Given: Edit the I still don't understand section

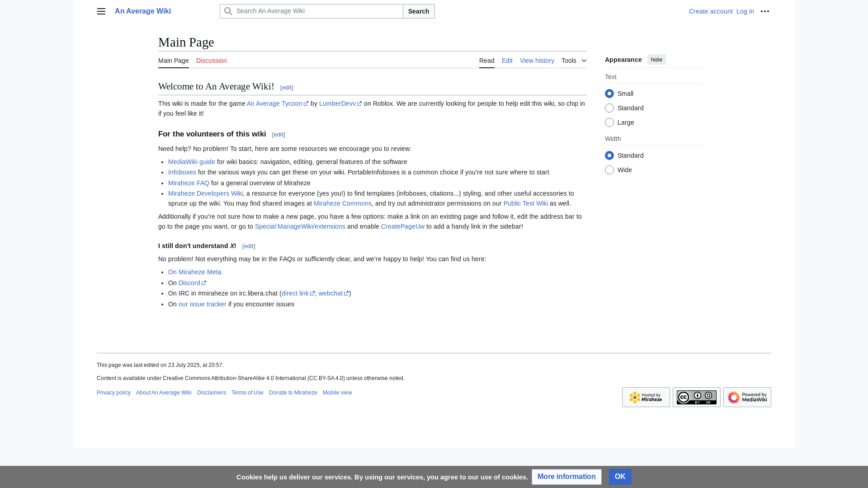Looking at the screenshot, I should tap(249, 246).
